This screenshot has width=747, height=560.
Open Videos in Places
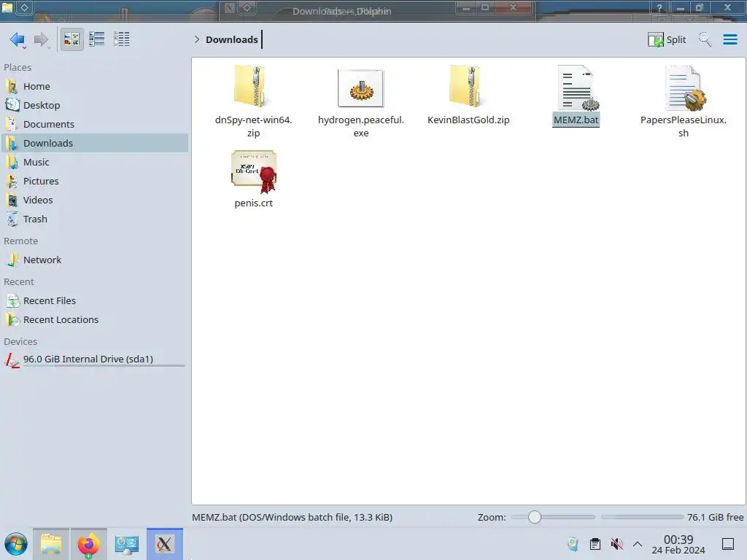[x=94, y=201]
